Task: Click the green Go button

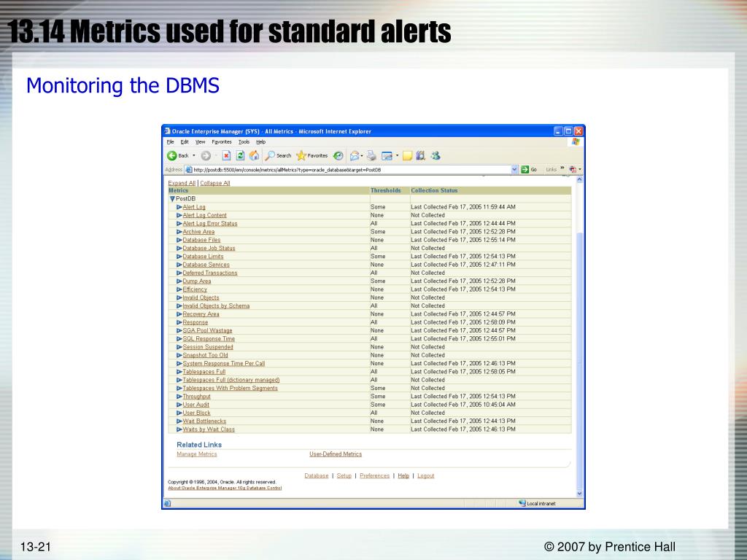Action: click(529, 169)
